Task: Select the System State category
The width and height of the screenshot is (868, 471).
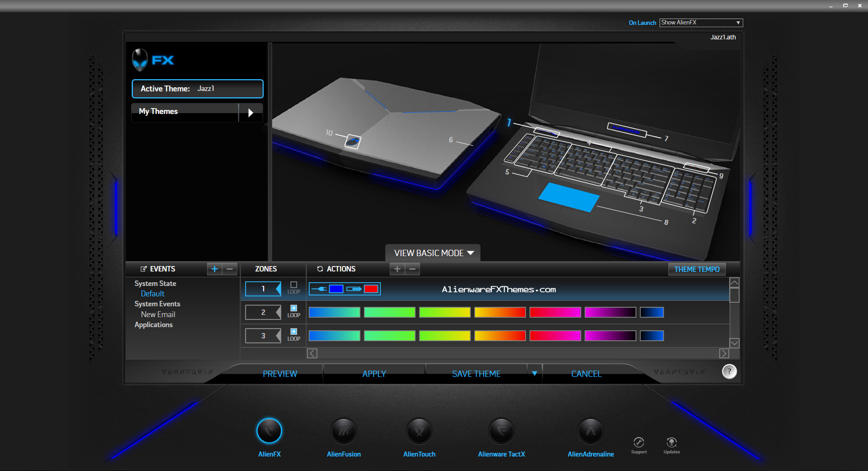Action: point(156,284)
